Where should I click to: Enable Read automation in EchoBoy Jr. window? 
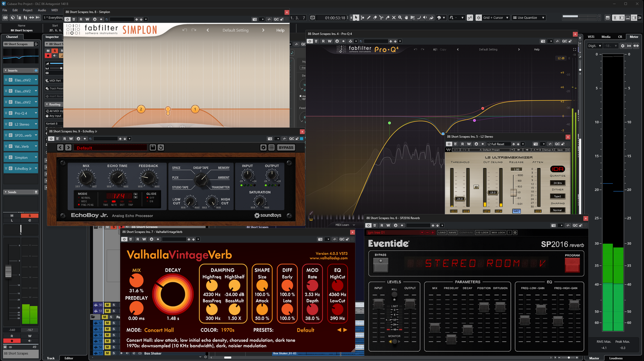[65, 139]
